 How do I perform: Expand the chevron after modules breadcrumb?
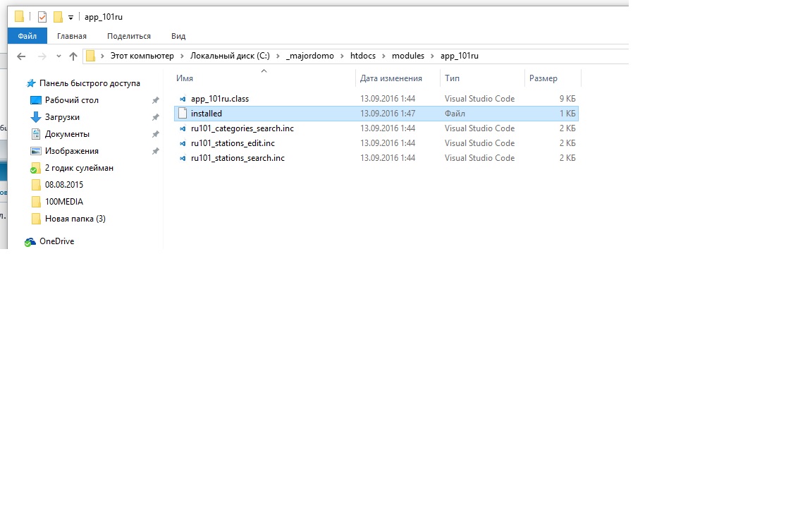tap(432, 56)
